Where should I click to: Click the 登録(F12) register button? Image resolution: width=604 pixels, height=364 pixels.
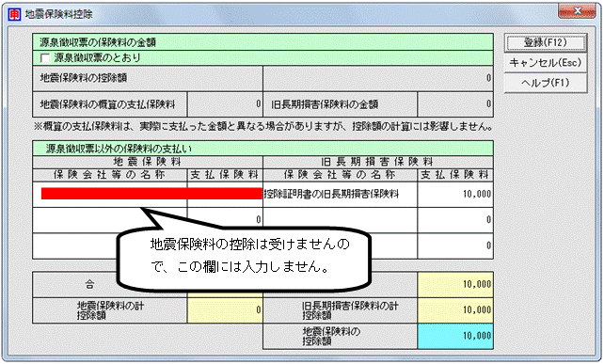tap(546, 42)
